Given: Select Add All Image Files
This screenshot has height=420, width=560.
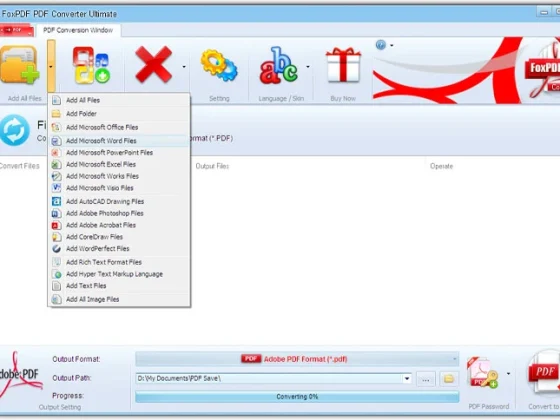Looking at the screenshot, I should (x=118, y=300).
